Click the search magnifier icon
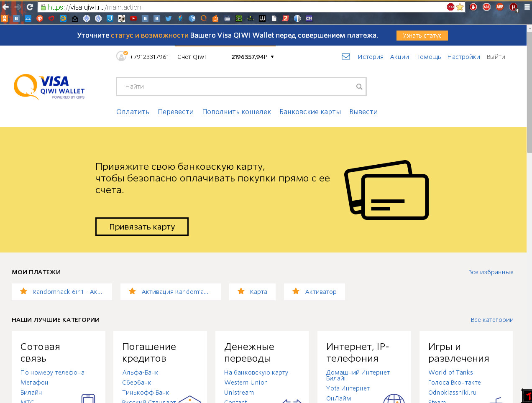532x403 pixels. coord(359,87)
